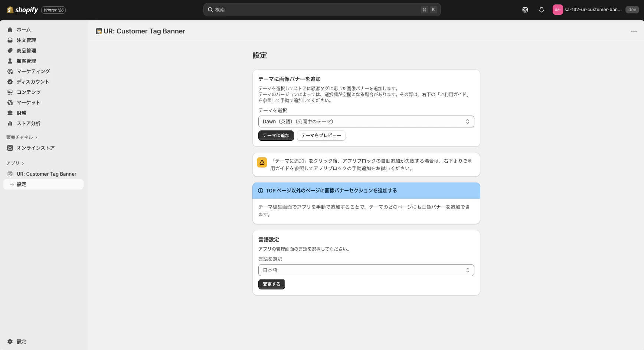Click the テーマをプレビュー button
Viewport: 644px width, 350px height.
[x=321, y=136]
